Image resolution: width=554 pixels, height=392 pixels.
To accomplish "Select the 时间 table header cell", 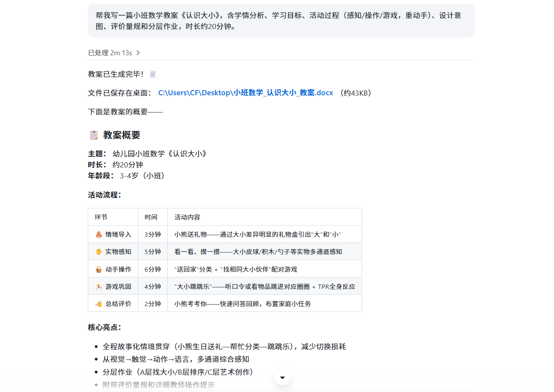I will 153,217.
